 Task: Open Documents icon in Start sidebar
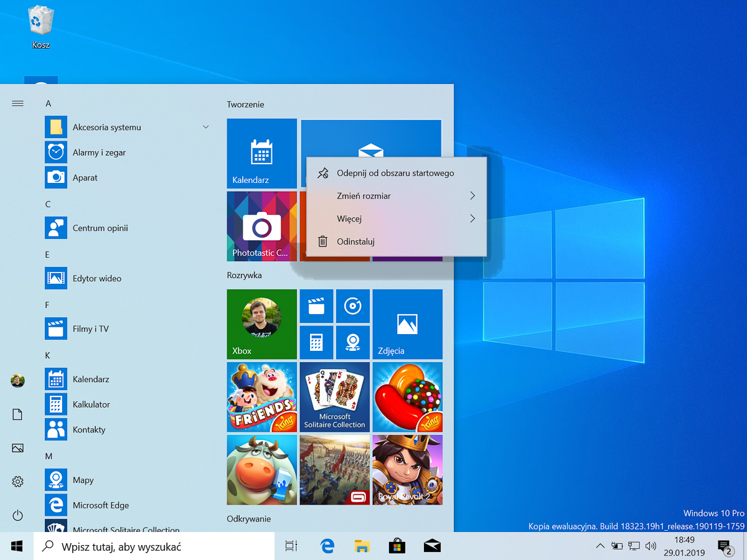(x=17, y=414)
